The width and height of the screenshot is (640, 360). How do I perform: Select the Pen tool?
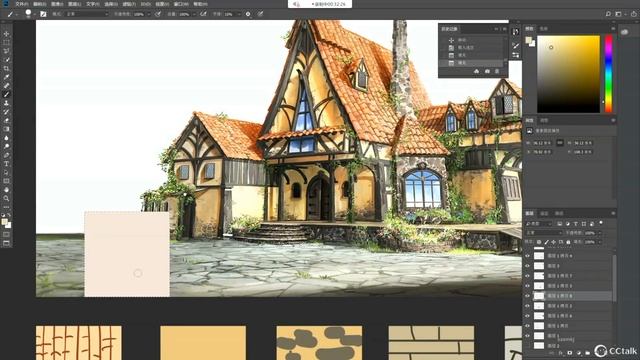coord(6,155)
